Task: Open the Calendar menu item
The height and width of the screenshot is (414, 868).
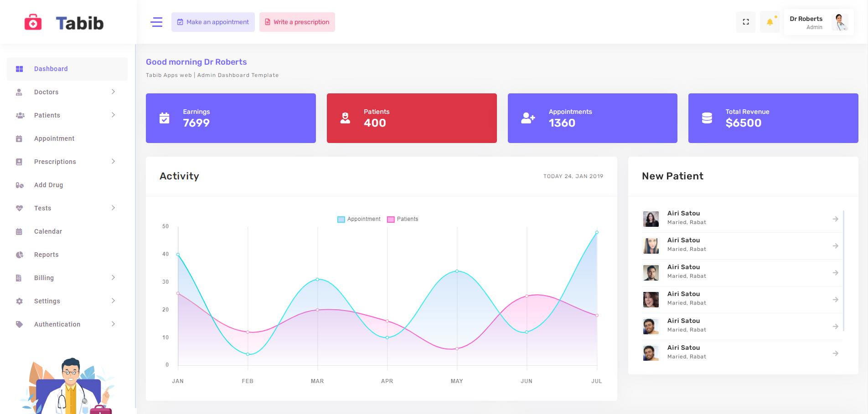Action: 48,231
